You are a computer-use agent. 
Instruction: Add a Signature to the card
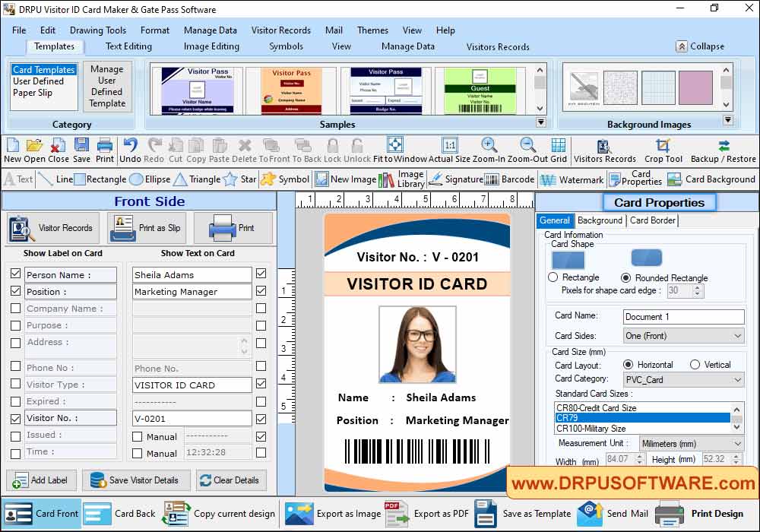point(455,179)
